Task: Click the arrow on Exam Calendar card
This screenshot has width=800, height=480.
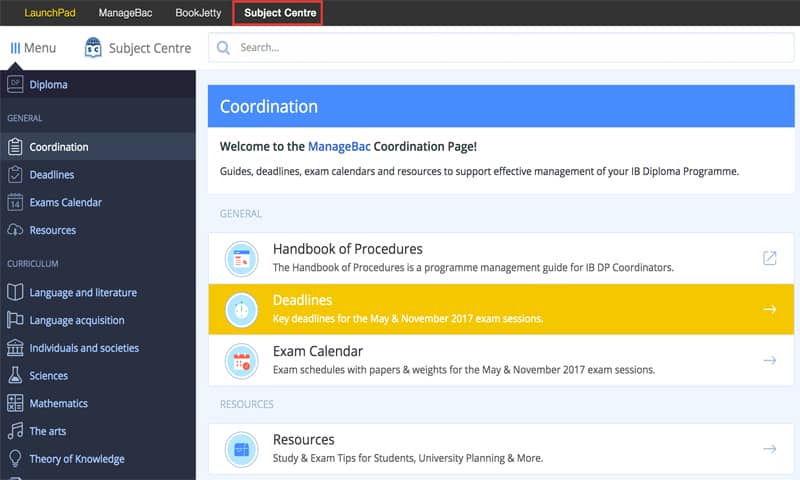Action: coord(769,360)
